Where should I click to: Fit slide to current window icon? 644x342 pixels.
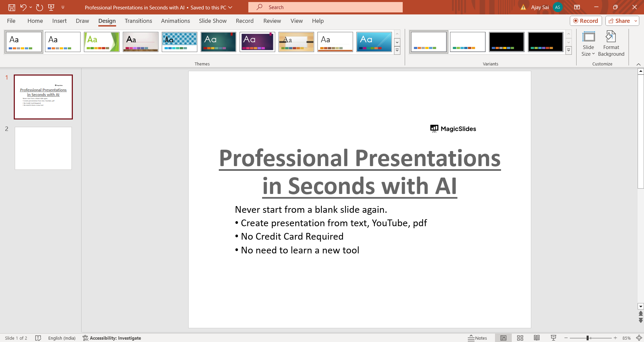click(x=639, y=338)
